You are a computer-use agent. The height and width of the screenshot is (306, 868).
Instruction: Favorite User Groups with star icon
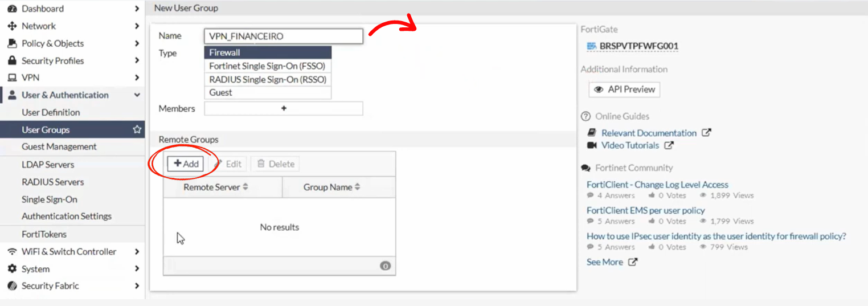pyautogui.click(x=137, y=130)
